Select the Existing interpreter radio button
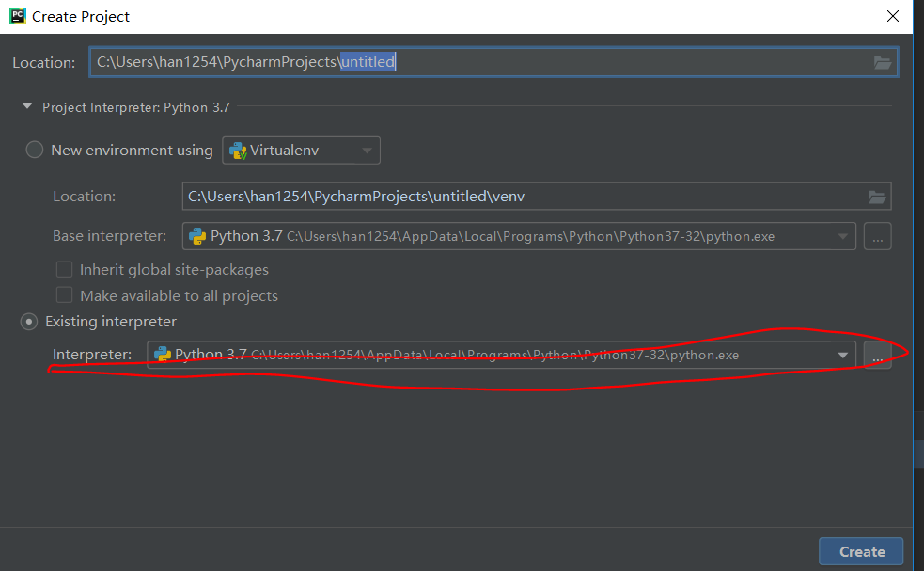924x571 pixels. tap(29, 322)
